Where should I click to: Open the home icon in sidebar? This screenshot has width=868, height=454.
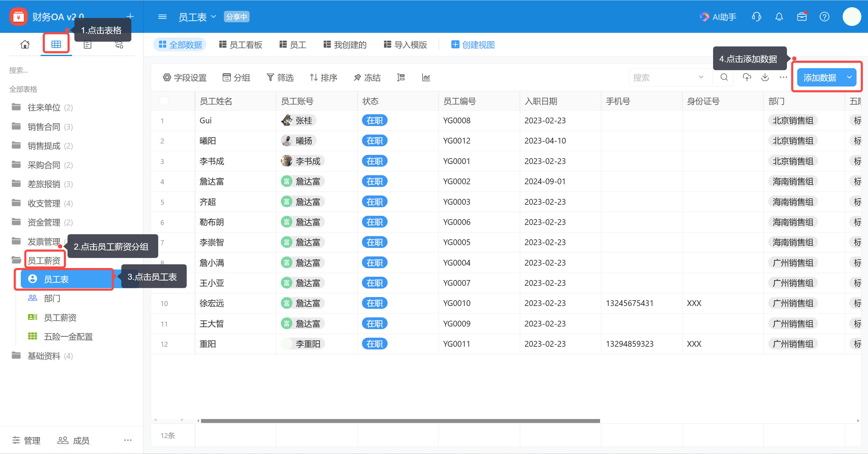[25, 44]
